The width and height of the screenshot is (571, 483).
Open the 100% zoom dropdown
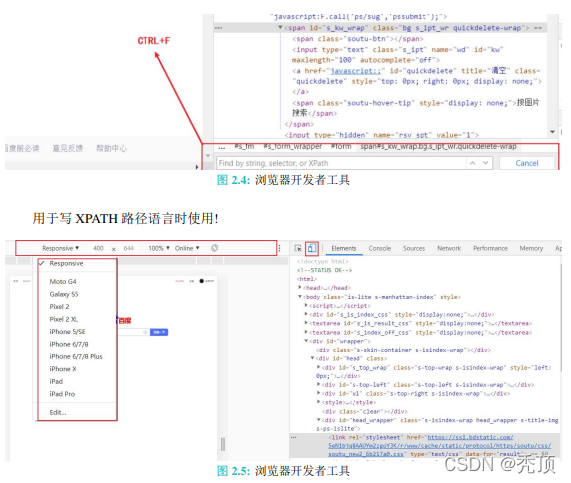point(159,248)
